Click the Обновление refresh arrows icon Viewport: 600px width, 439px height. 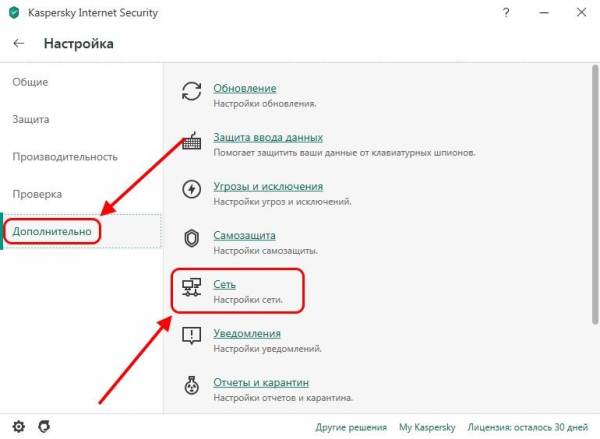(191, 91)
